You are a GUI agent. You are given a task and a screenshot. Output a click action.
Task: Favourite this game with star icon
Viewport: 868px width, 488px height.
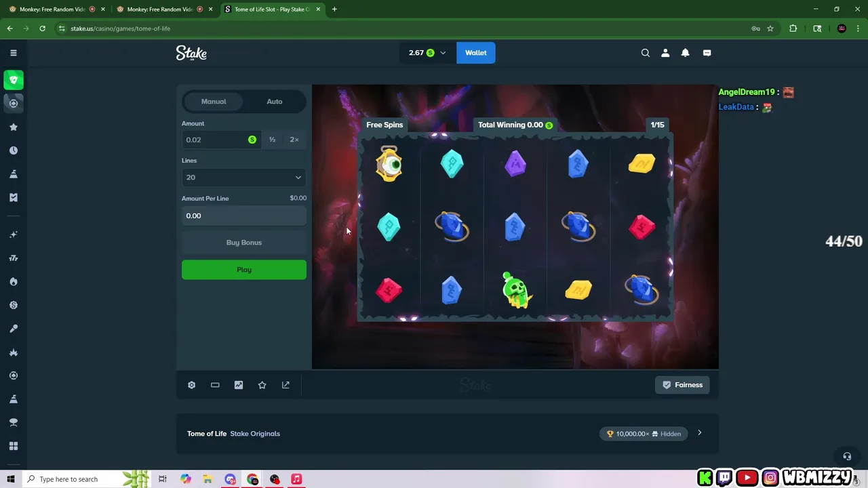point(262,385)
